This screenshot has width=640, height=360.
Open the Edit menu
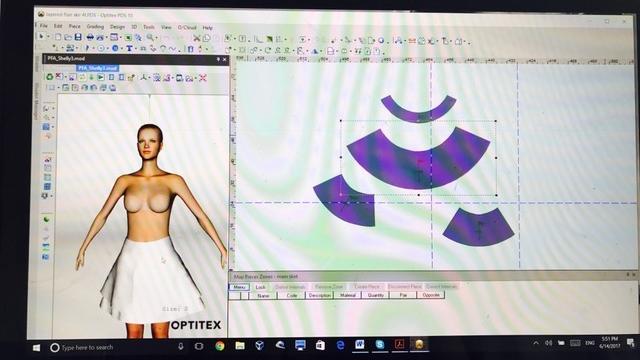(x=58, y=26)
